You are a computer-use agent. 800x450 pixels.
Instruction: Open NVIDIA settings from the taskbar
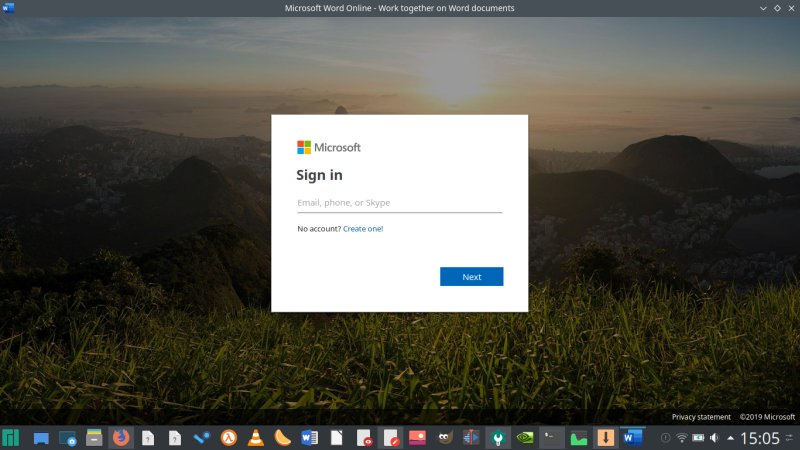tap(524, 437)
